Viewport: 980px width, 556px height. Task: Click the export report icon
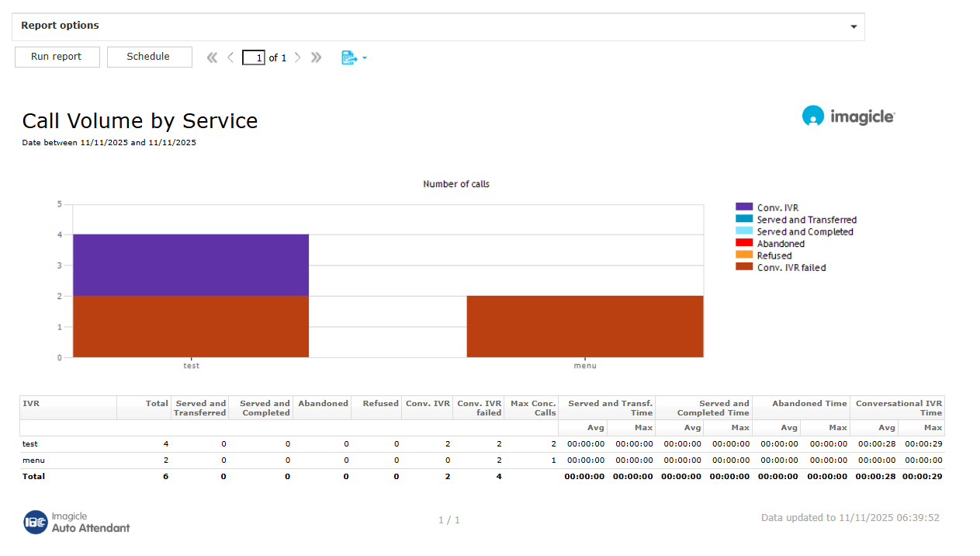click(x=349, y=57)
